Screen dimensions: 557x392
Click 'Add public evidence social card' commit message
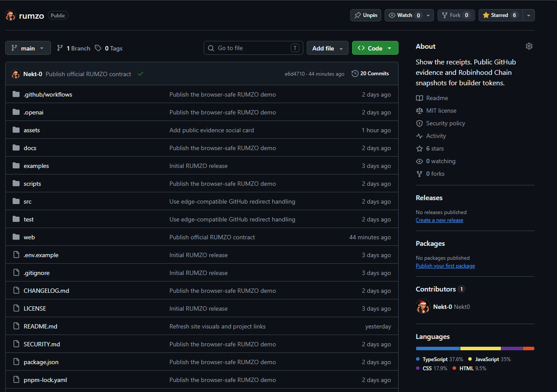tap(212, 130)
